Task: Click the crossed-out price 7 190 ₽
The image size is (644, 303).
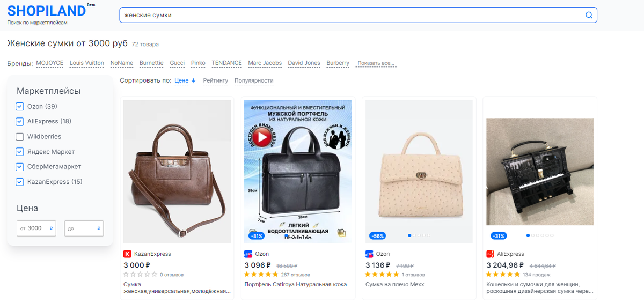Action: [x=405, y=265]
